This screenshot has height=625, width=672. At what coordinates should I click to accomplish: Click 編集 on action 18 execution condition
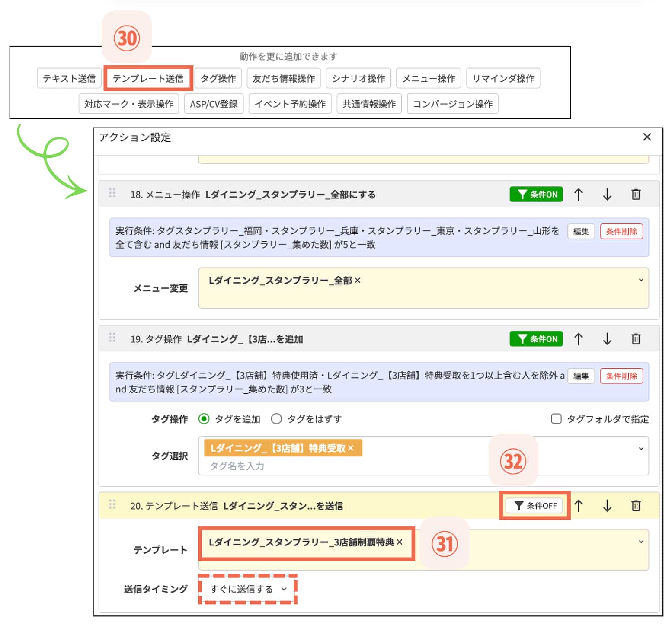tap(581, 231)
